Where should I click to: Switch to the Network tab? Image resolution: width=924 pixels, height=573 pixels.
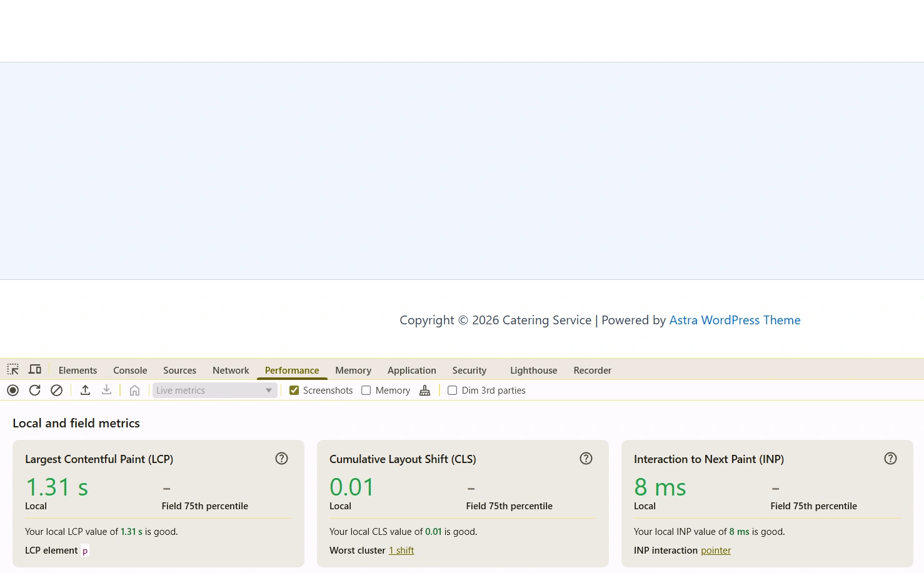(231, 371)
